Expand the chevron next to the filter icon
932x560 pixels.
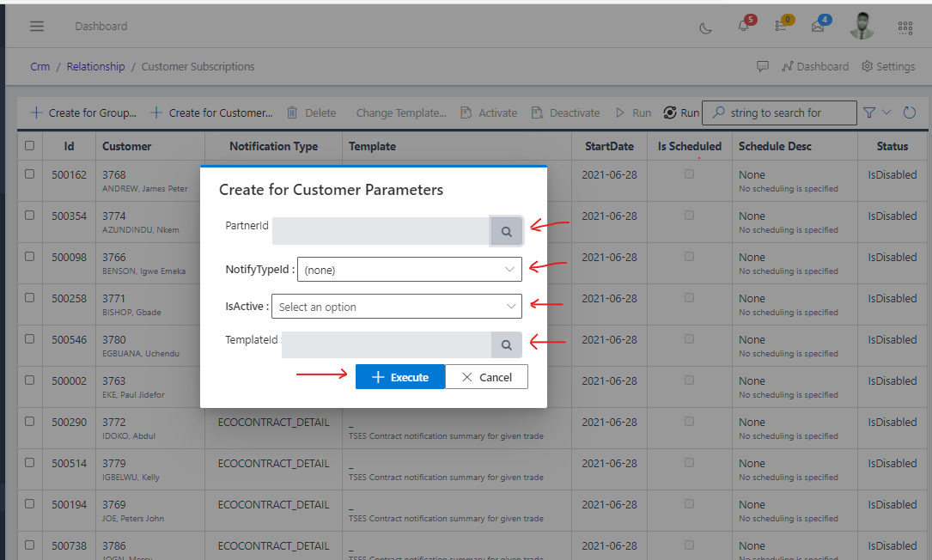click(x=885, y=113)
